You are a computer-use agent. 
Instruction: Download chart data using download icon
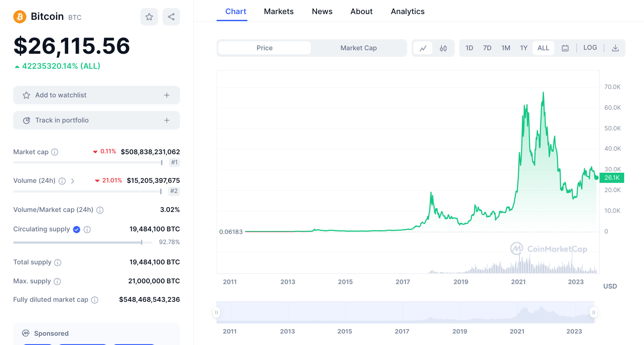615,48
